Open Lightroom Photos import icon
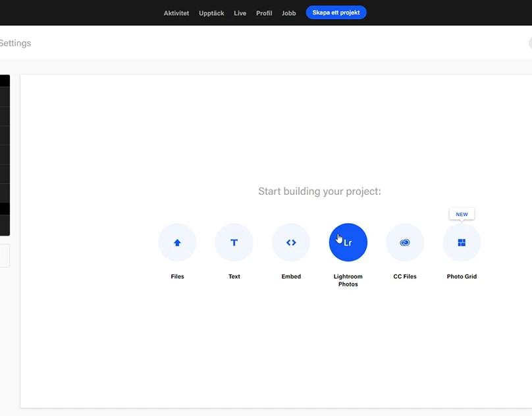The width and height of the screenshot is (532, 416). [348, 242]
